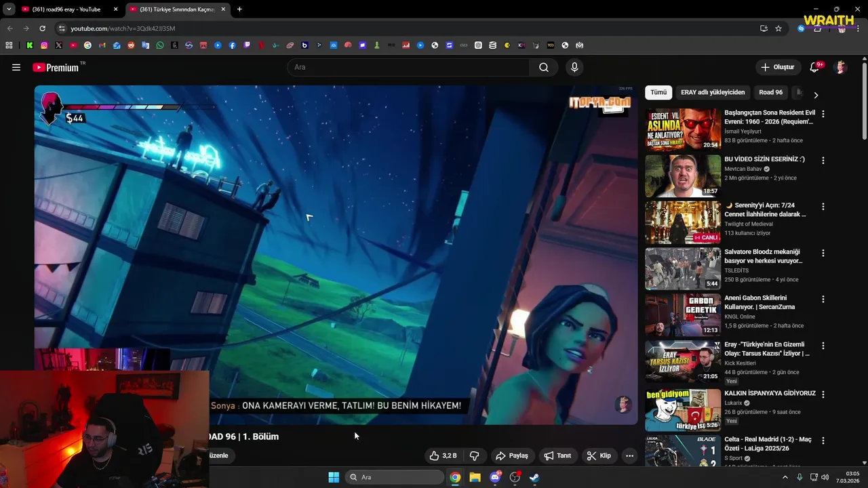Open BU VİDEO SİZİN ESERİNİZ video title
This screenshot has width=868, height=488.
[764, 159]
